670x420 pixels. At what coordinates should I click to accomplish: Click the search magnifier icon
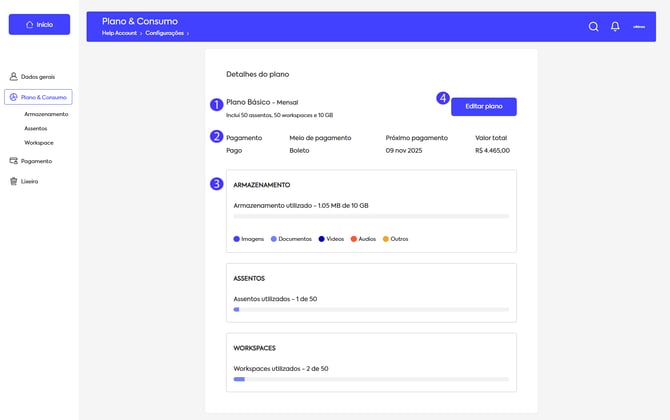(593, 27)
